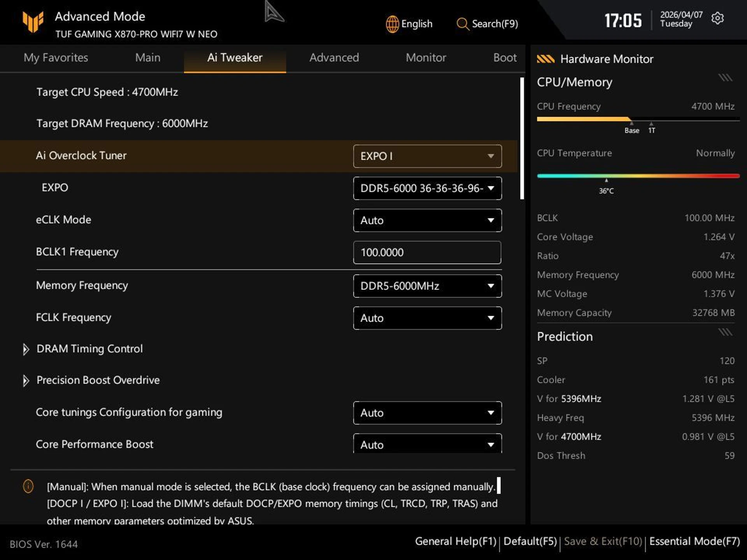This screenshot has height=560, width=747.
Task: Switch to My Favorites tab
Action: pos(56,58)
